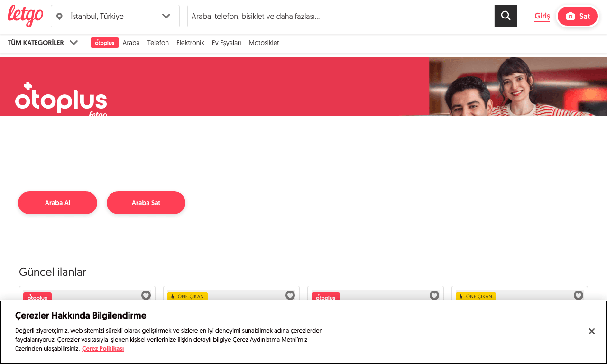This screenshot has width=607, height=364.
Task: Click heart icon on the fourth listing
Action: click(x=579, y=295)
